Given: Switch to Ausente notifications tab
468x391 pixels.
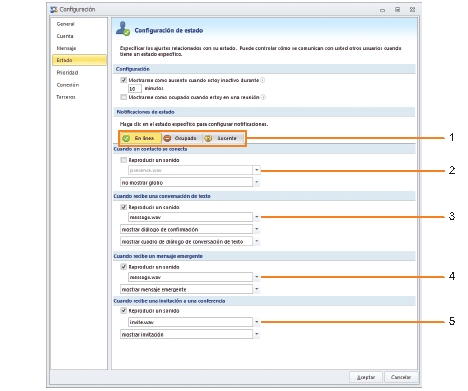Looking at the screenshot, I should click(223, 138).
